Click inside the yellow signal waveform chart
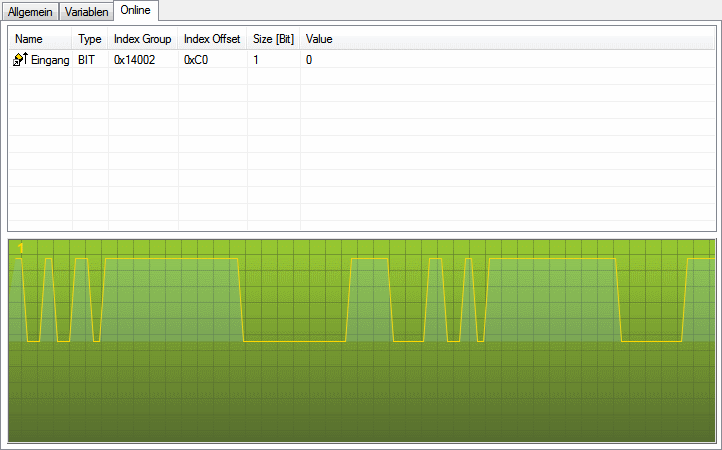This screenshot has width=722, height=450. tap(300, 300)
